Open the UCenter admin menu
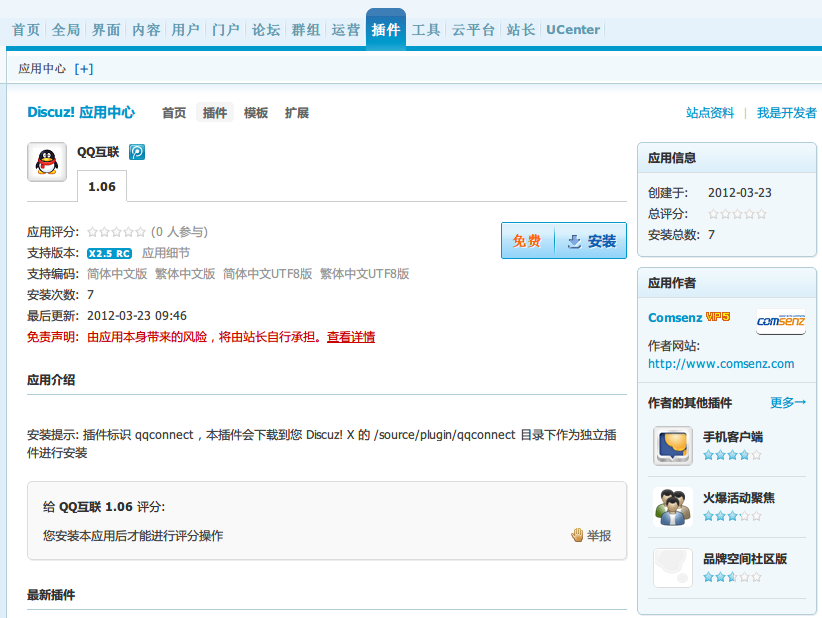This screenshot has height=618, width=822. (573, 30)
